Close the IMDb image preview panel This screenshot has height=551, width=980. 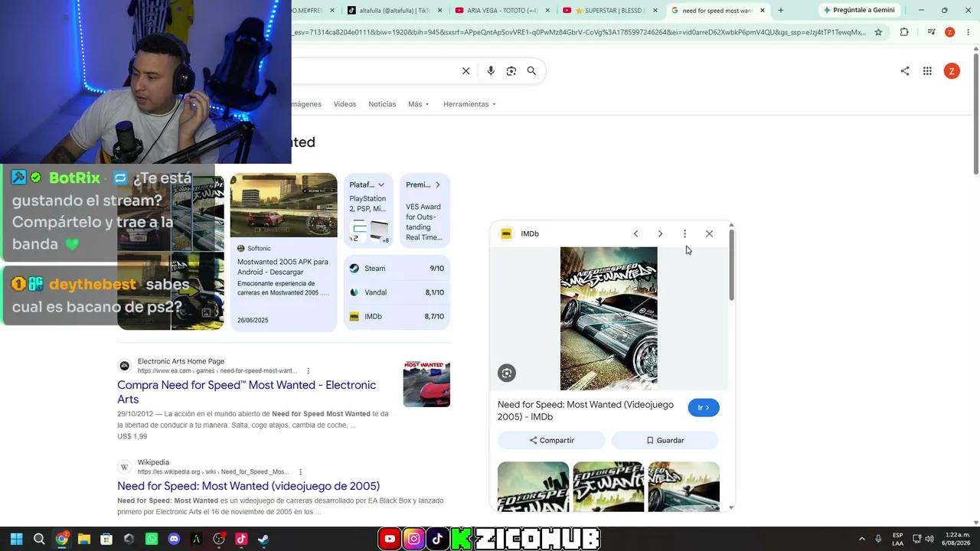click(x=709, y=233)
